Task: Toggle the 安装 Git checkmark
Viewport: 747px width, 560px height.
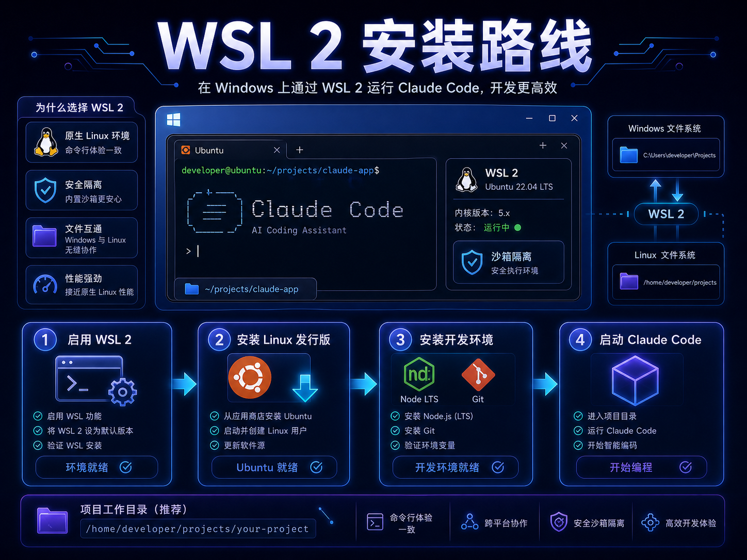Action: (x=395, y=431)
